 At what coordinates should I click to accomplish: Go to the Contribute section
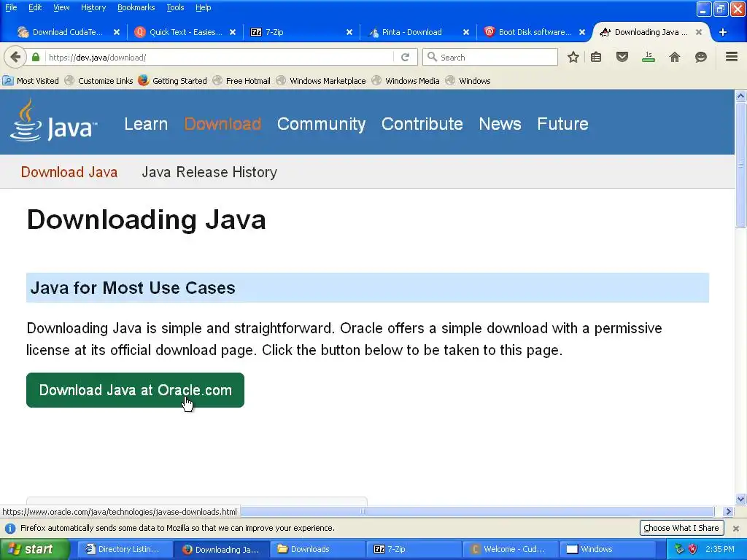[422, 124]
